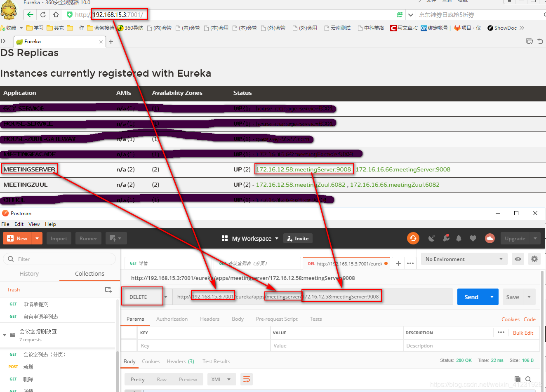Image resolution: width=546 pixels, height=392 pixels.
Task: Click the blue Send button
Action: click(471, 297)
